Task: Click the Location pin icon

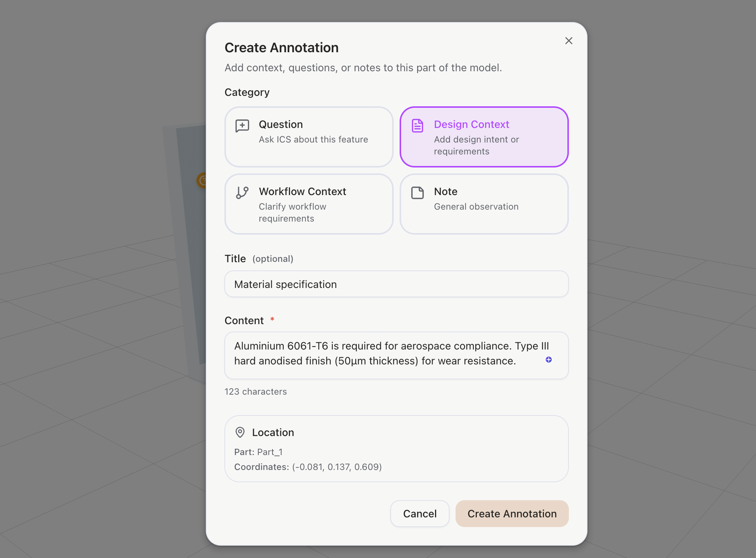Action: (240, 432)
